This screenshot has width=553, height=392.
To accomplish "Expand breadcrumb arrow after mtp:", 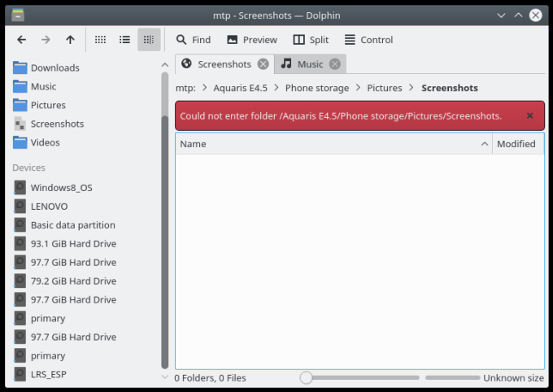I will pyautogui.click(x=205, y=88).
